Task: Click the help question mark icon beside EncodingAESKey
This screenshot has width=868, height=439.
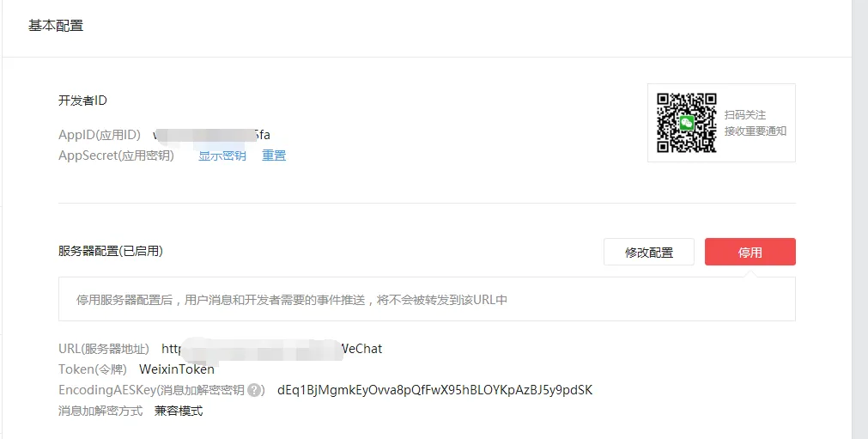Action: click(x=254, y=390)
